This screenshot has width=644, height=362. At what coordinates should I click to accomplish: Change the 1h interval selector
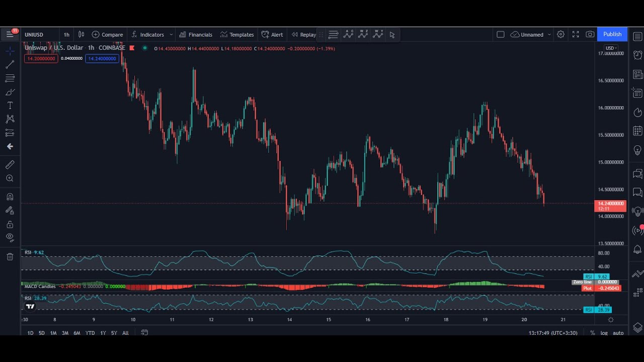[66, 34]
